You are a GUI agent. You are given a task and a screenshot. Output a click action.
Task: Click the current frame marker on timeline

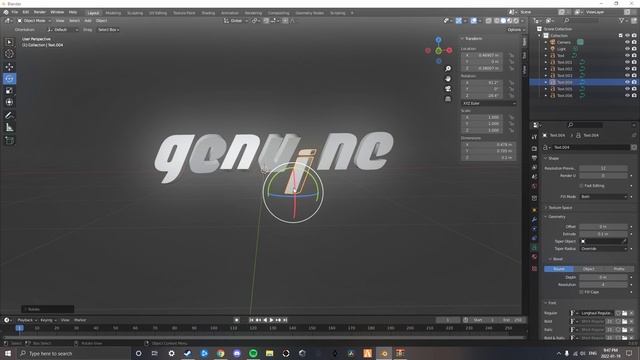pyautogui.click(x=20, y=328)
